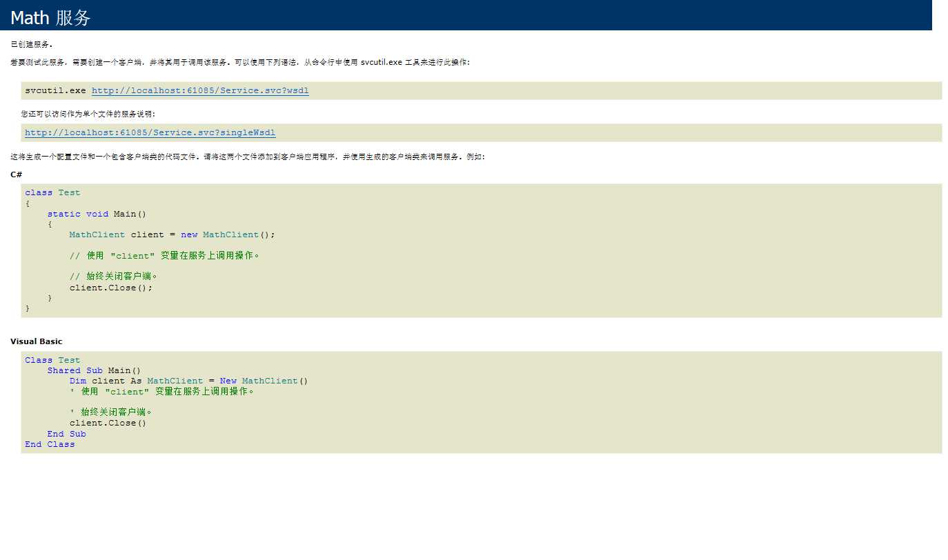The height and width of the screenshot is (560, 948).
Task: Click the '已创建服务。' text
Action: point(32,44)
